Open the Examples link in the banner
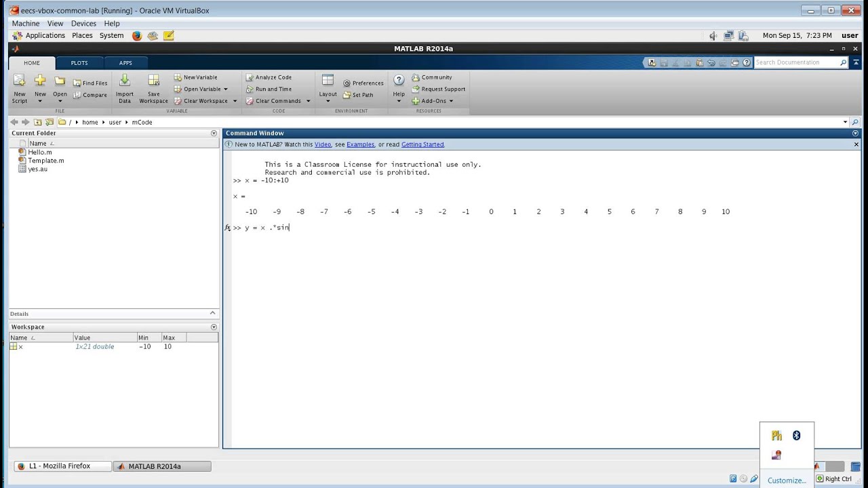The height and width of the screenshot is (488, 868). (x=360, y=144)
